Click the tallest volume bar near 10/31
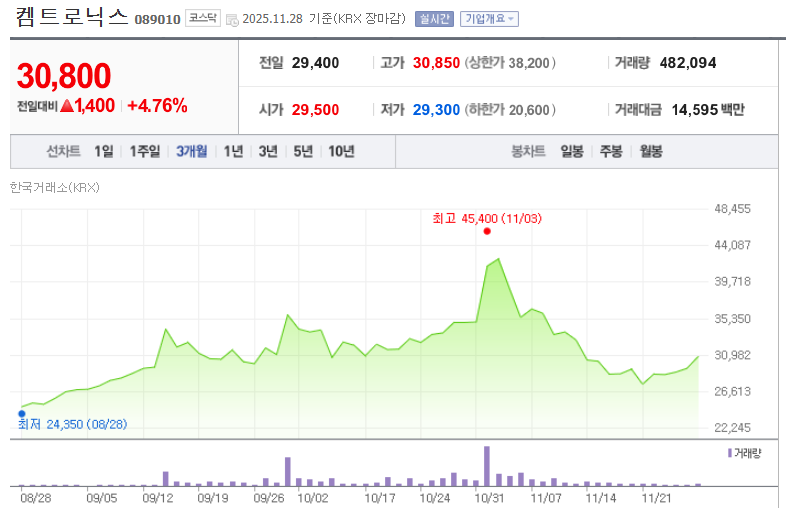 [487, 466]
